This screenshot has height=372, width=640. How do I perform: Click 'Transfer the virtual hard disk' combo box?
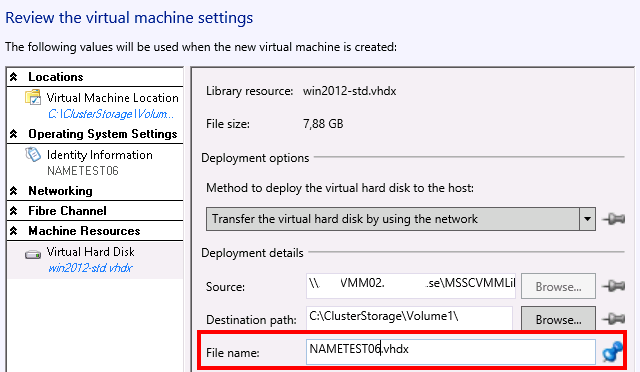pos(400,219)
